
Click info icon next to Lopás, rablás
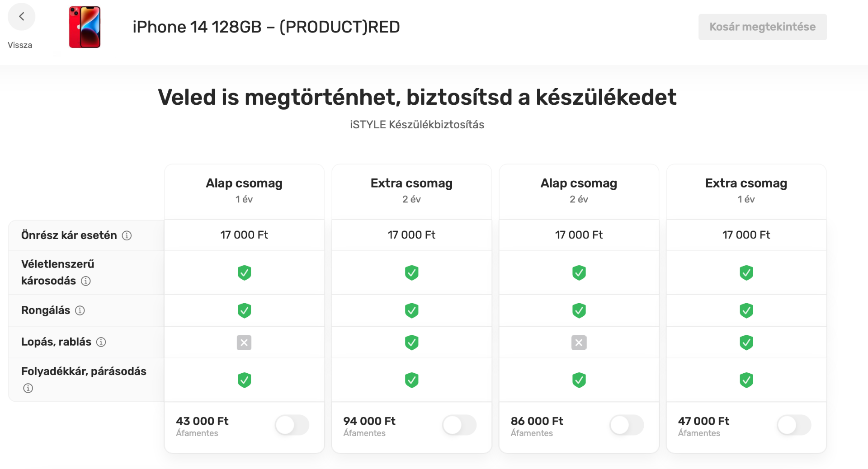pos(100,342)
